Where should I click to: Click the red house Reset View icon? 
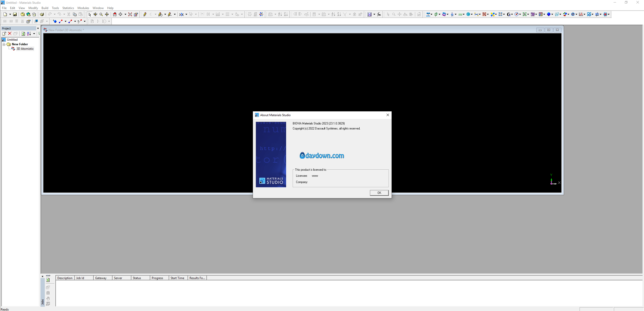tap(115, 14)
